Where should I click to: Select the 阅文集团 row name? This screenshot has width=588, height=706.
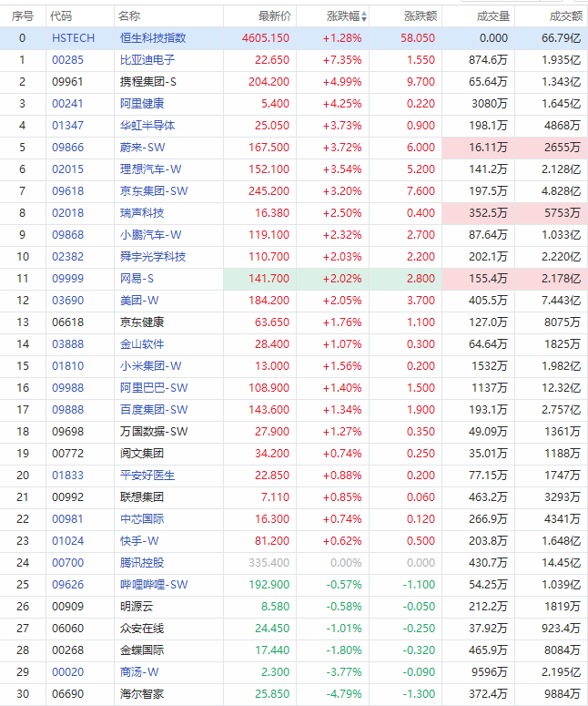(142, 454)
